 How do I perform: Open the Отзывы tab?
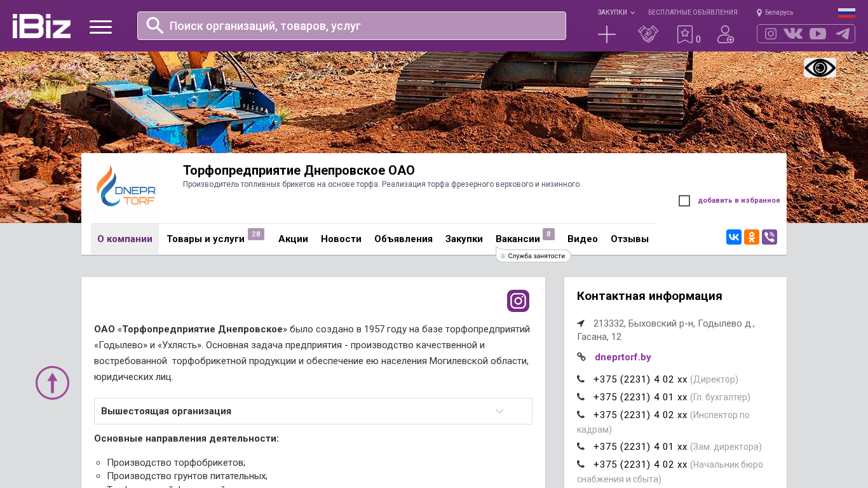coord(630,239)
